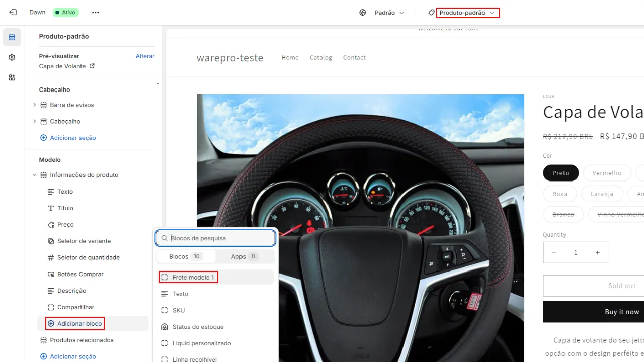Click the Compartilhar block icon
This screenshot has width=644, height=362.
pos(51,307)
